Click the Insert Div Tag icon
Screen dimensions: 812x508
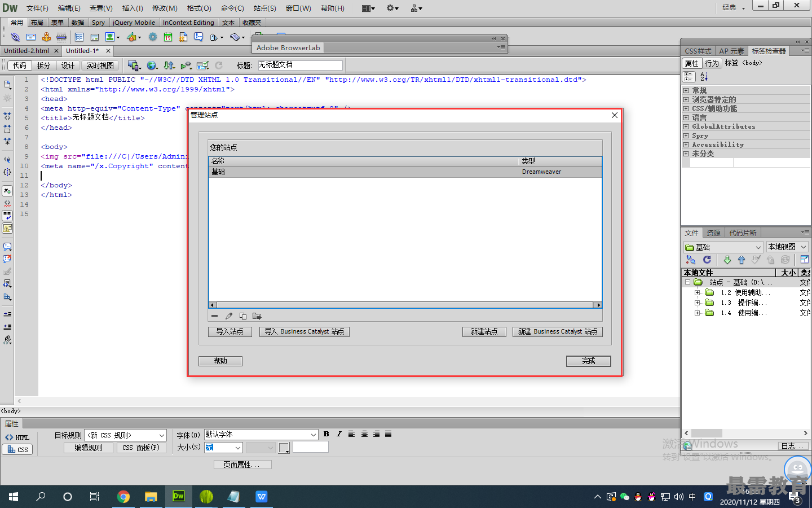pyautogui.click(x=95, y=37)
